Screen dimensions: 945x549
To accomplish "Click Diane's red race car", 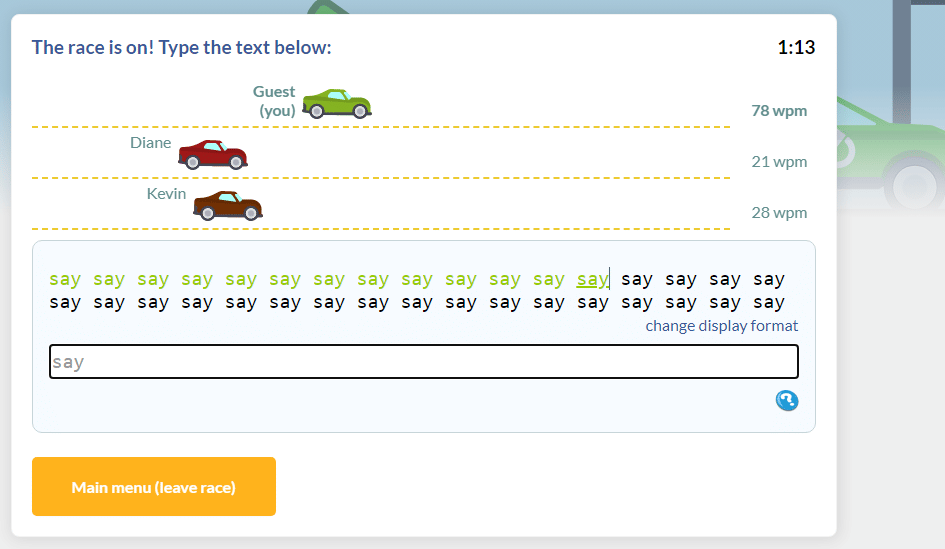I will [x=213, y=154].
